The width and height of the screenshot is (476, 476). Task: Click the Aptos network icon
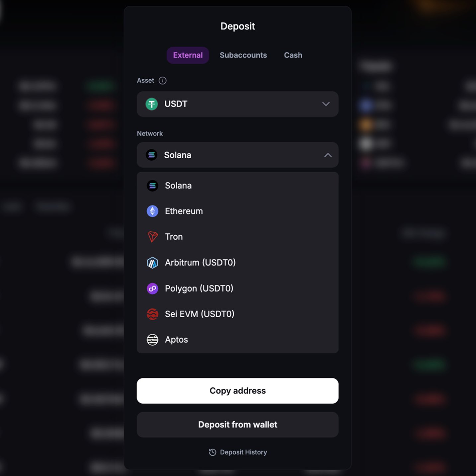tap(152, 340)
